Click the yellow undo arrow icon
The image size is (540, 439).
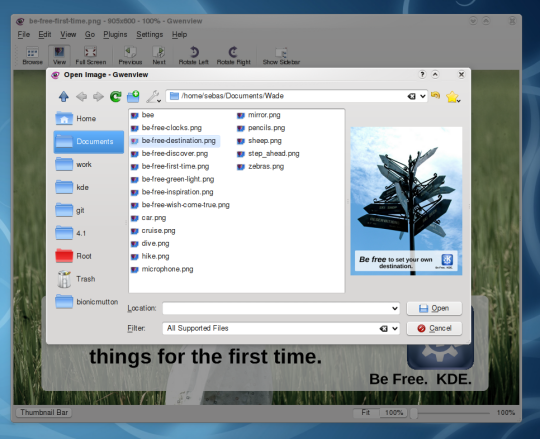436,95
